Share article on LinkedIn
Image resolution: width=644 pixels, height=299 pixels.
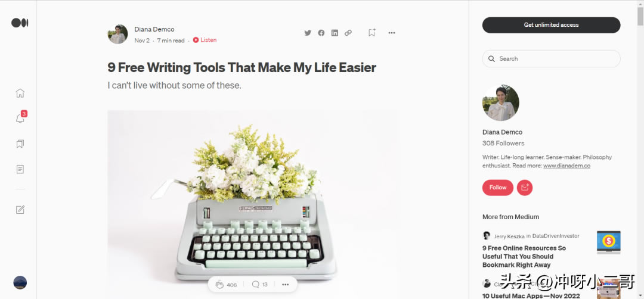[335, 33]
